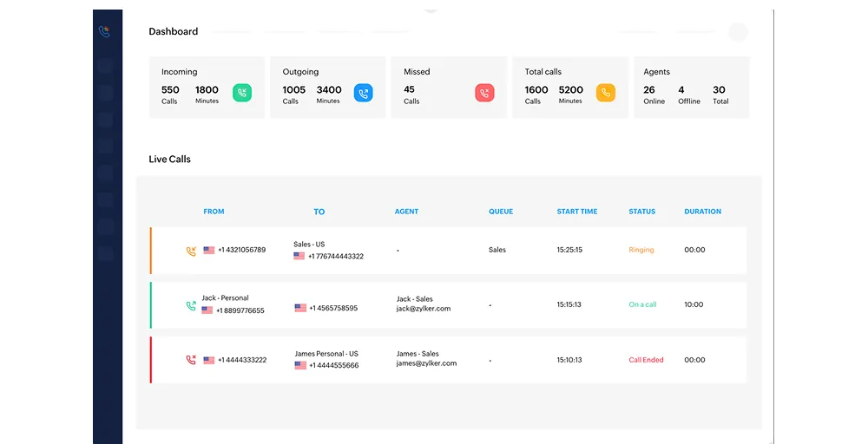Click the green outgoing call icon for Jack - Personal
This screenshot has height=444, width=868.
point(191,306)
